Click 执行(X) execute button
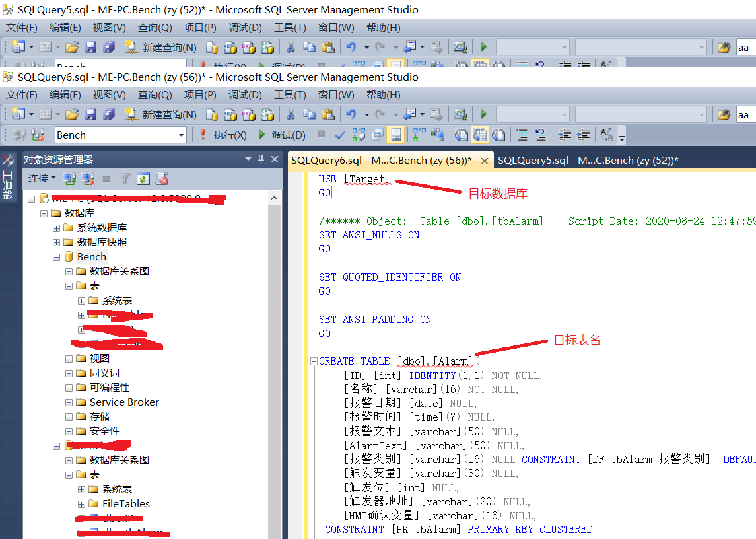The height and width of the screenshot is (539, 756). (x=224, y=135)
